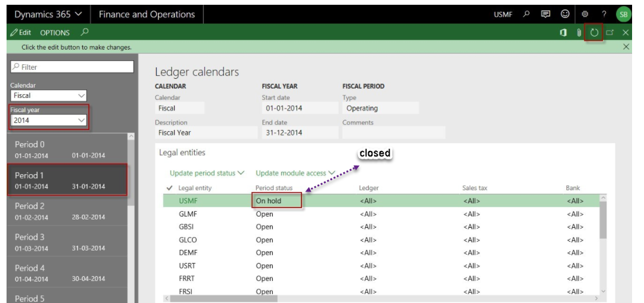Click Start date field 01-01-2014

pyautogui.click(x=300, y=108)
